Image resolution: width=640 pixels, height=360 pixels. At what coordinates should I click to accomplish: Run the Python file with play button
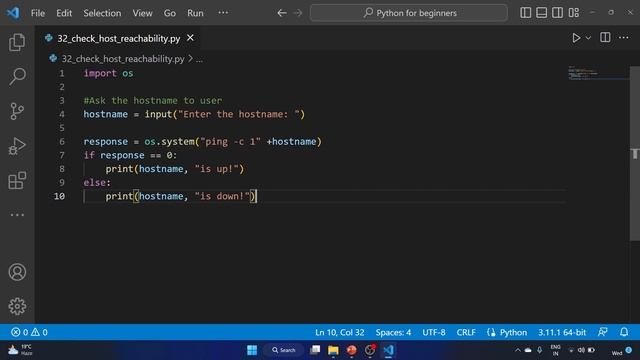(x=576, y=38)
